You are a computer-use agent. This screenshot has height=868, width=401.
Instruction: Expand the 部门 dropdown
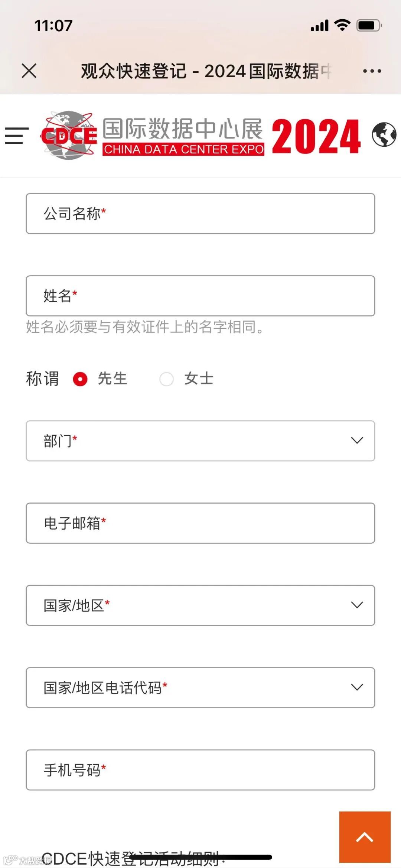200,441
